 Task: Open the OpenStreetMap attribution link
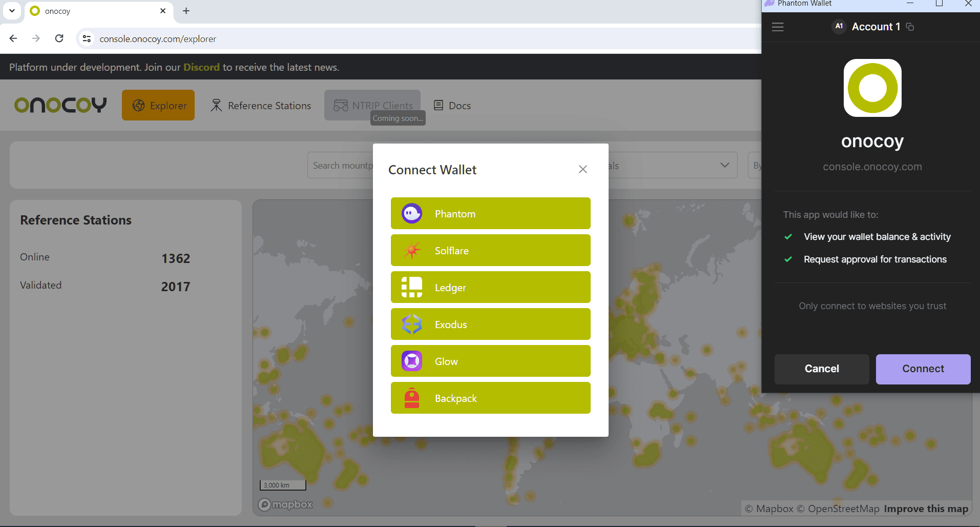[x=838, y=509]
